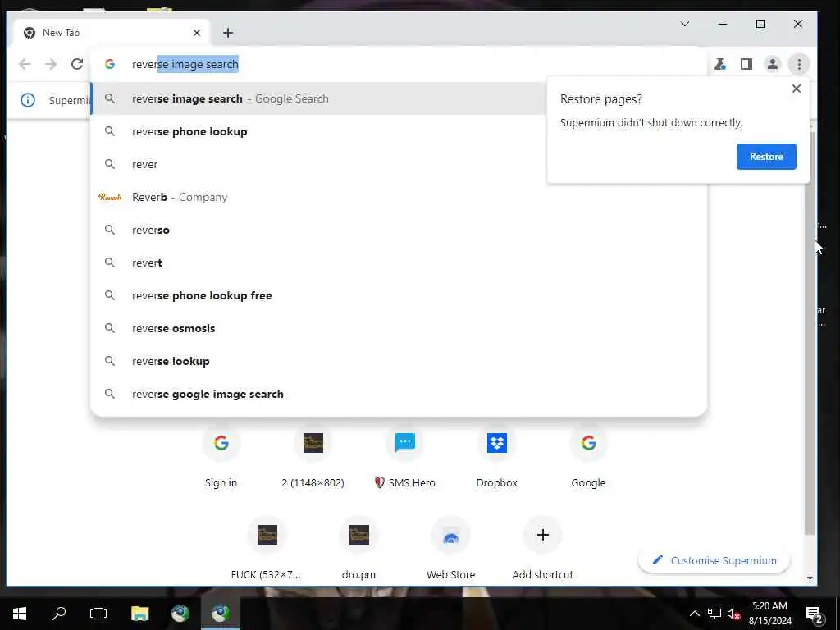840x630 pixels.
Task: Open the Sign in shortcut
Action: coord(221,455)
